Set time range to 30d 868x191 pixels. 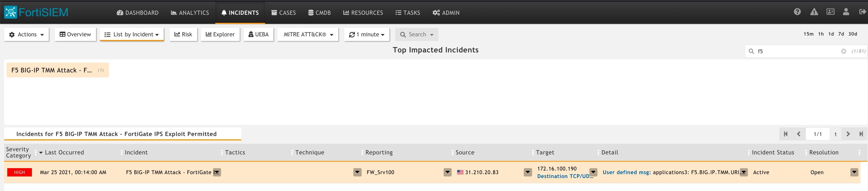coord(852,34)
